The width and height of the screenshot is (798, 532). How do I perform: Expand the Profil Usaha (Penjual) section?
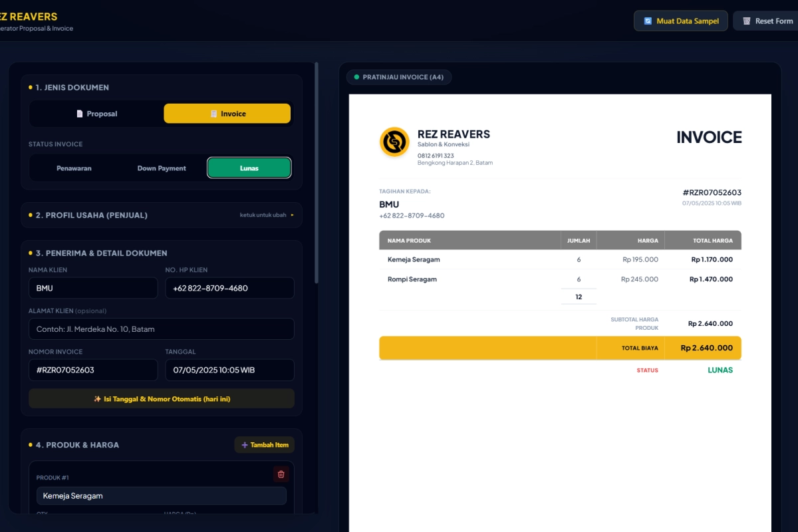[x=162, y=215]
